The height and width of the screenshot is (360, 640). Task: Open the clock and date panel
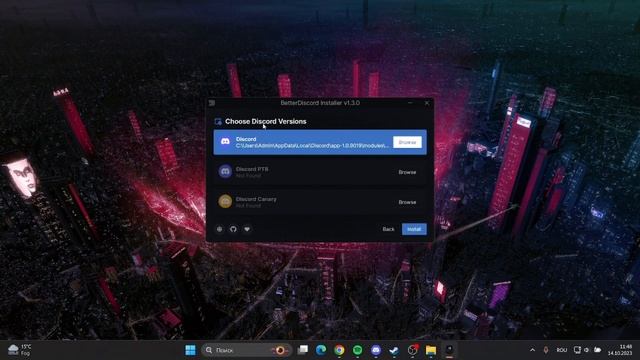pyautogui.click(x=620, y=350)
